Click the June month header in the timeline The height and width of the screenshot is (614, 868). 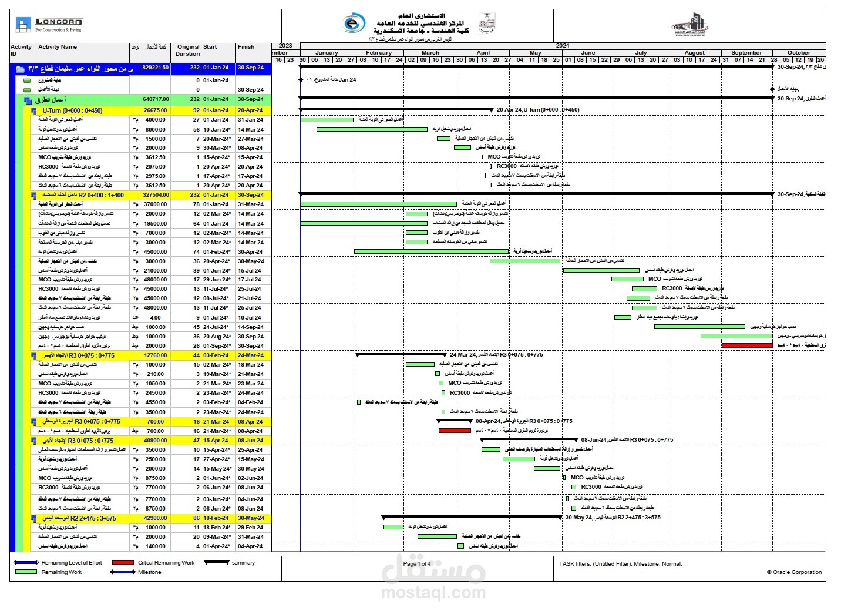[588, 53]
